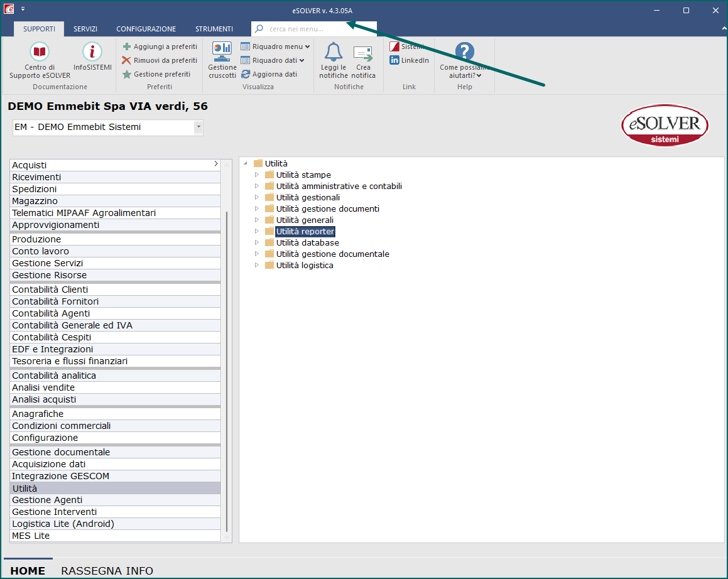Switch to SERVIZI ribbon tab
The image size is (728, 579).
coord(85,29)
